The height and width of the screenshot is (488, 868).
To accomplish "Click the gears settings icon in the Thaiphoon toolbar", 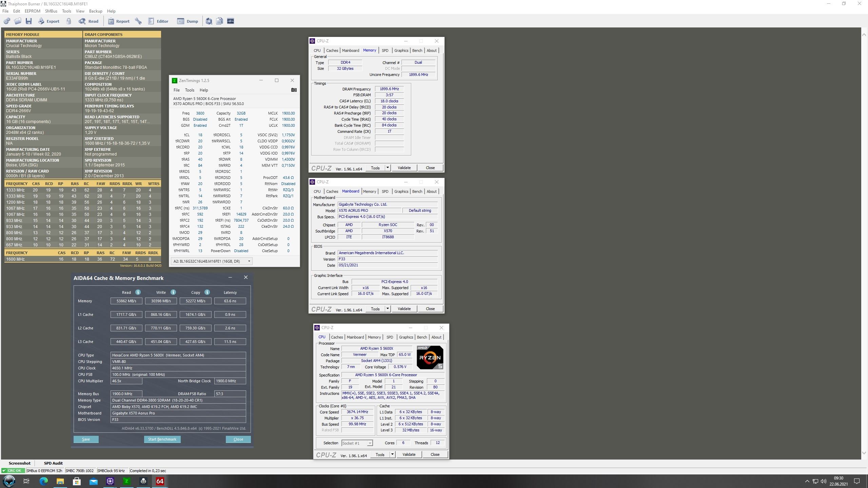I will tap(7, 21).
